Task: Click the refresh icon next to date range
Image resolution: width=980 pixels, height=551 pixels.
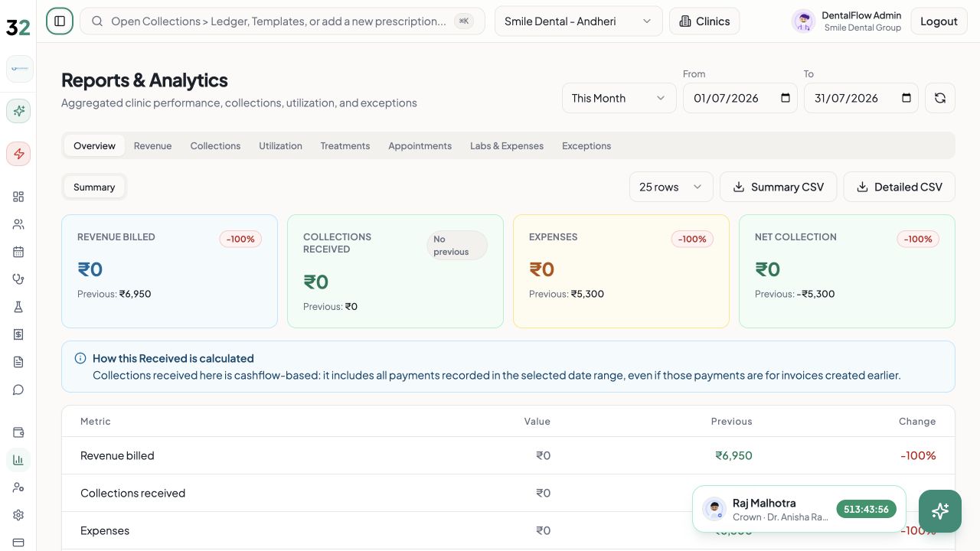Action: (940, 98)
